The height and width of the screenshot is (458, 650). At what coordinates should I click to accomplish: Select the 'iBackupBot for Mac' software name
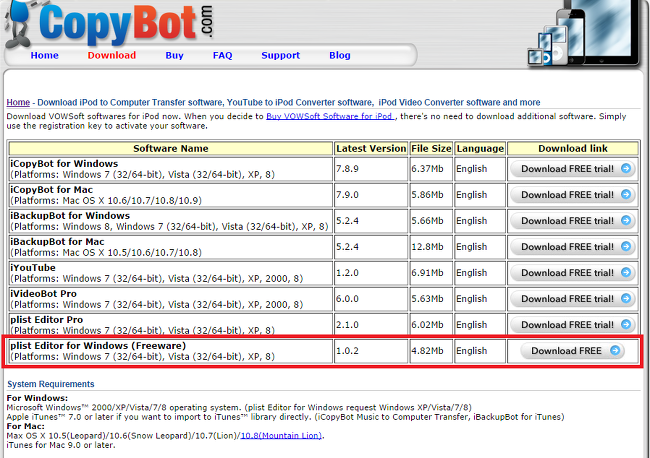[x=57, y=242]
